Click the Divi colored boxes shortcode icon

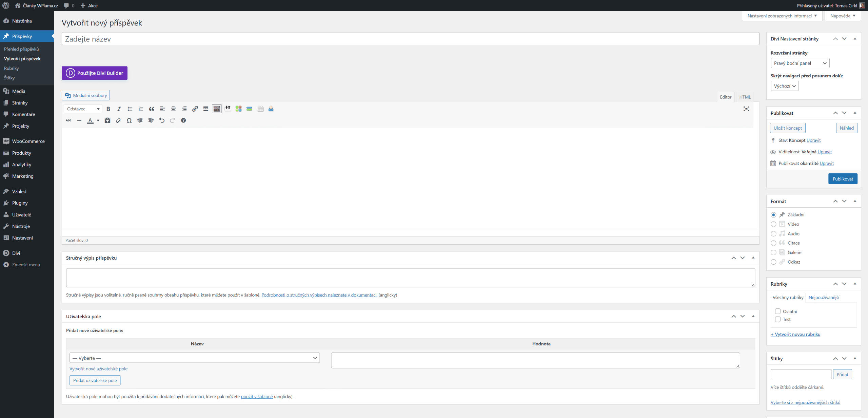coord(239,109)
